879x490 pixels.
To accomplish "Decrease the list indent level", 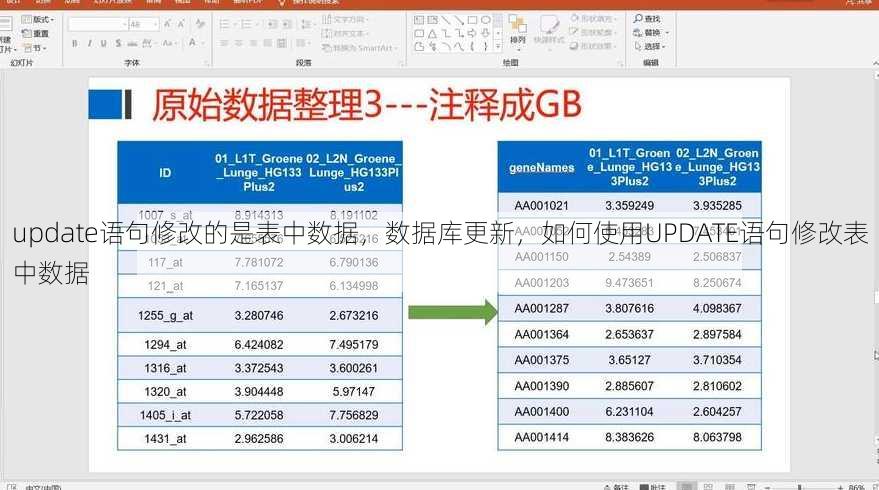I will coord(272,24).
